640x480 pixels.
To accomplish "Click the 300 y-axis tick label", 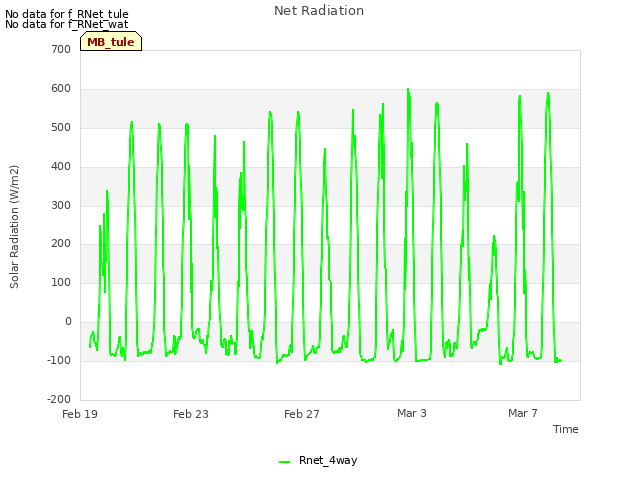I will coord(61,205).
